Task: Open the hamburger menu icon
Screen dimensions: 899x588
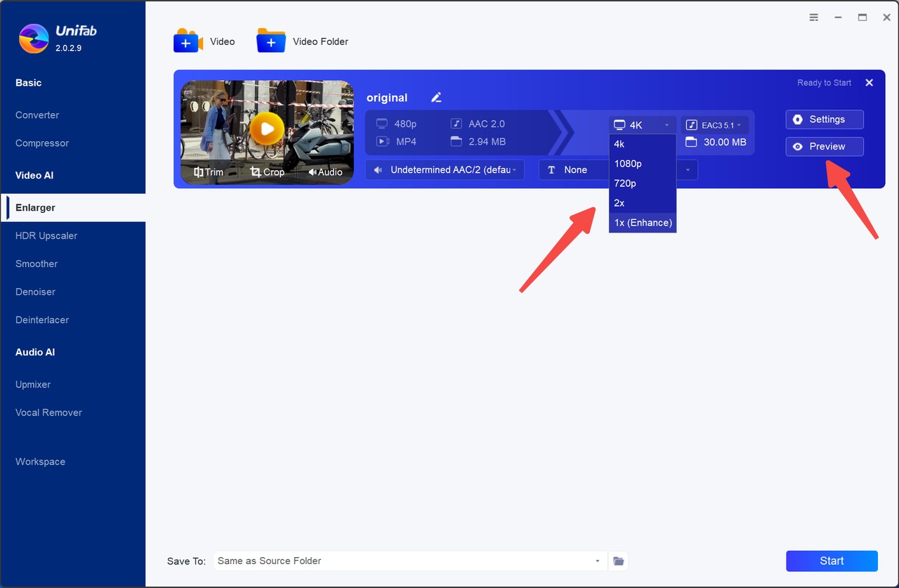Action: point(813,18)
